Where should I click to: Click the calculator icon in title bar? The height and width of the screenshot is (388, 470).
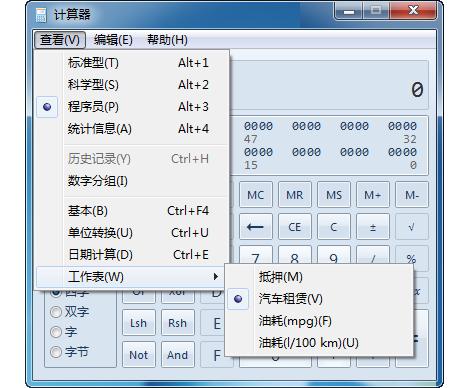[41, 15]
